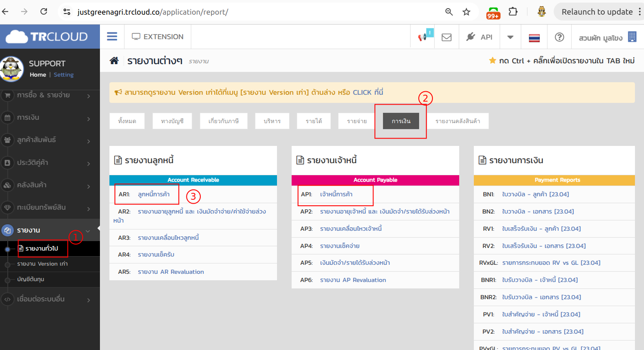Open AR3 รายงานเคลื่อนไหวลูกหนี้ report

168,238
